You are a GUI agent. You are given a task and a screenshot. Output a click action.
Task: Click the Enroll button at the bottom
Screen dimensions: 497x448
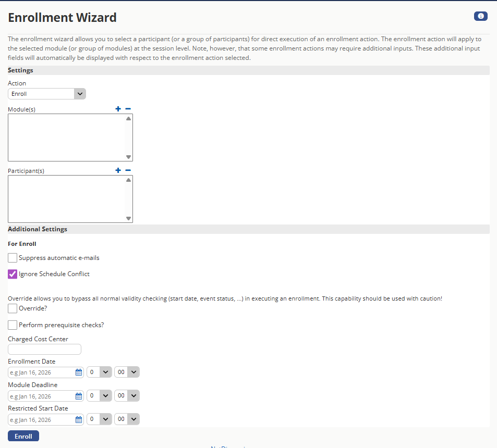pyautogui.click(x=23, y=437)
